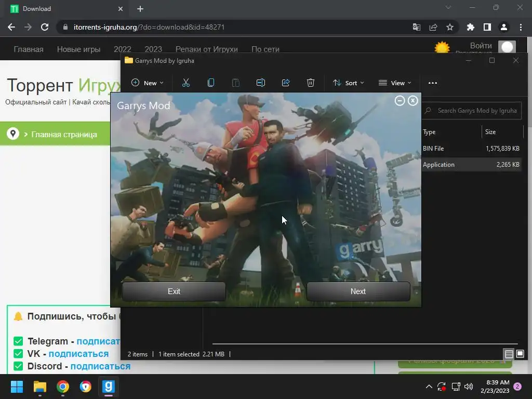Show hidden tray icons chevron
This screenshot has width=532, height=399.
[429, 387]
